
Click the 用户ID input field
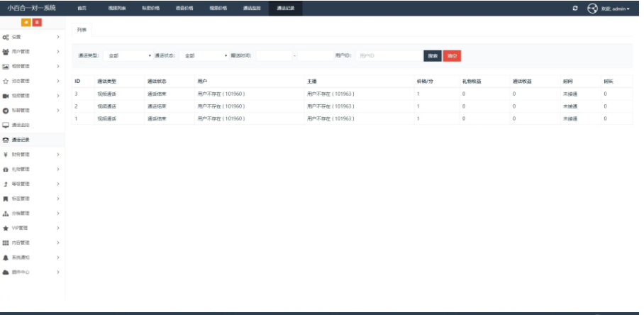point(389,56)
